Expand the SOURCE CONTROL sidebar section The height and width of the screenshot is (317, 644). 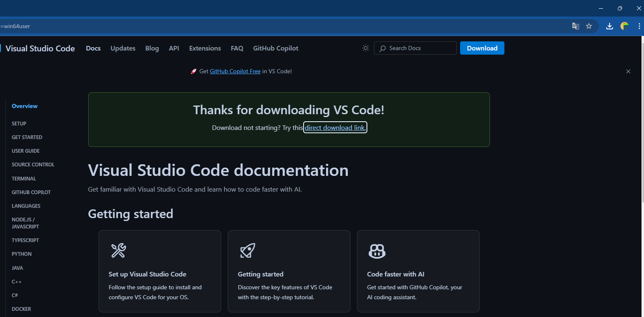[x=33, y=165]
